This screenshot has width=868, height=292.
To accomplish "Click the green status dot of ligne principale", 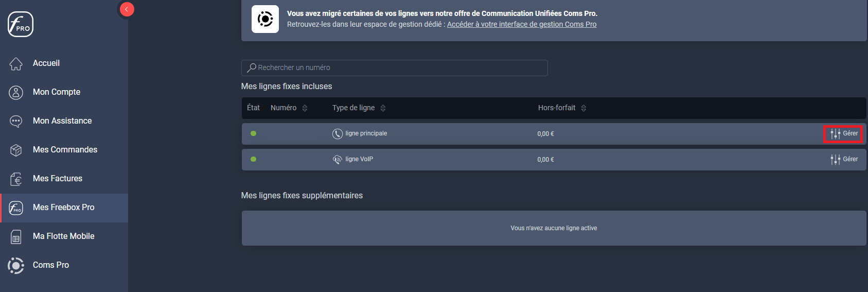I will click(x=253, y=133).
